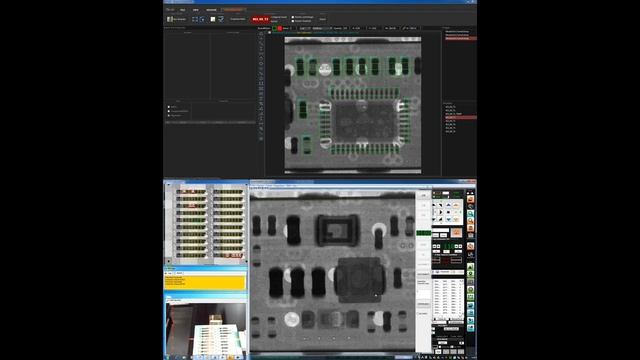Viewport: 640px width, 360px height.
Task: Click horizontal scrollbar in upper-left dark panel
Action: tap(210, 122)
